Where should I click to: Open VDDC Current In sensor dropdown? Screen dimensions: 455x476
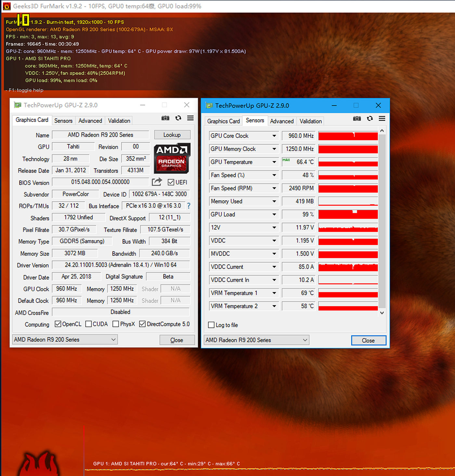pos(274,280)
